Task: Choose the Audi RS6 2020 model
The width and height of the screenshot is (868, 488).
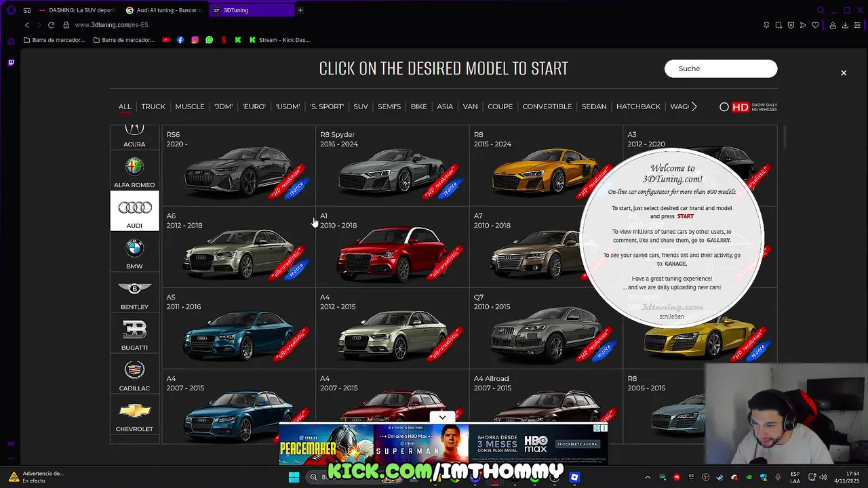Action: (x=239, y=165)
